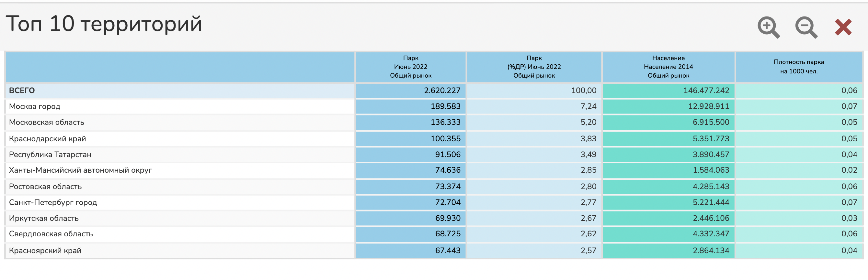This screenshot has width=868, height=280.
Task: Click park value 189.583 for Moscow
Action: coord(445,106)
